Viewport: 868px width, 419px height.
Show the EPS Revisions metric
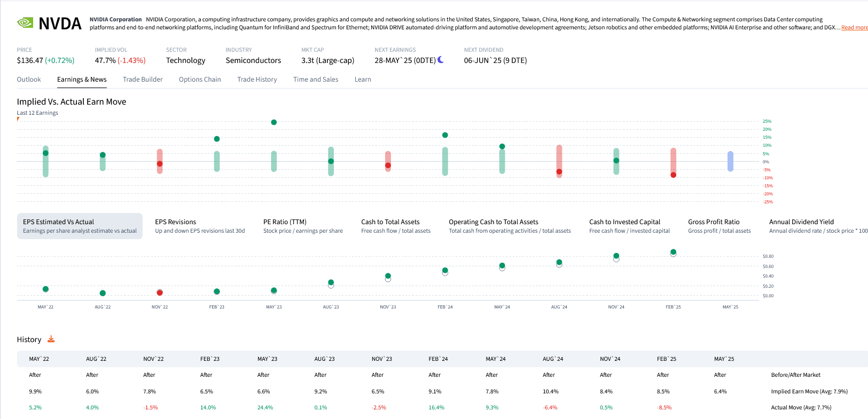tap(200, 226)
